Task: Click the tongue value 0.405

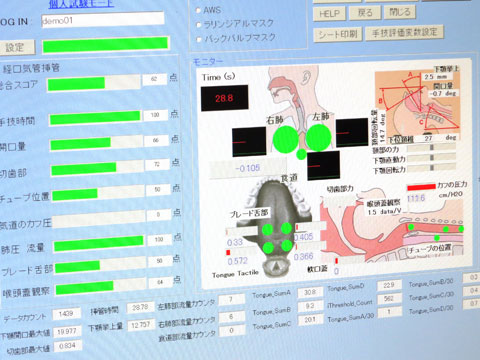Action: coord(304,237)
